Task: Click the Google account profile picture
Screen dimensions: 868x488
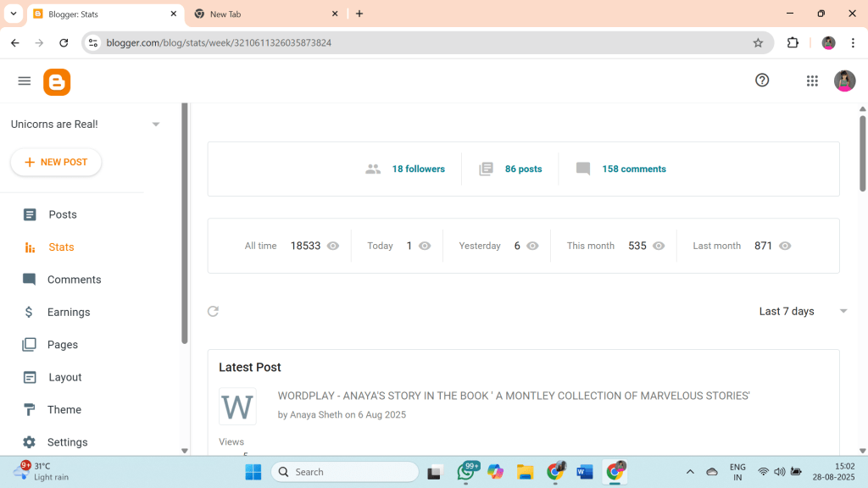Action: [x=844, y=80]
